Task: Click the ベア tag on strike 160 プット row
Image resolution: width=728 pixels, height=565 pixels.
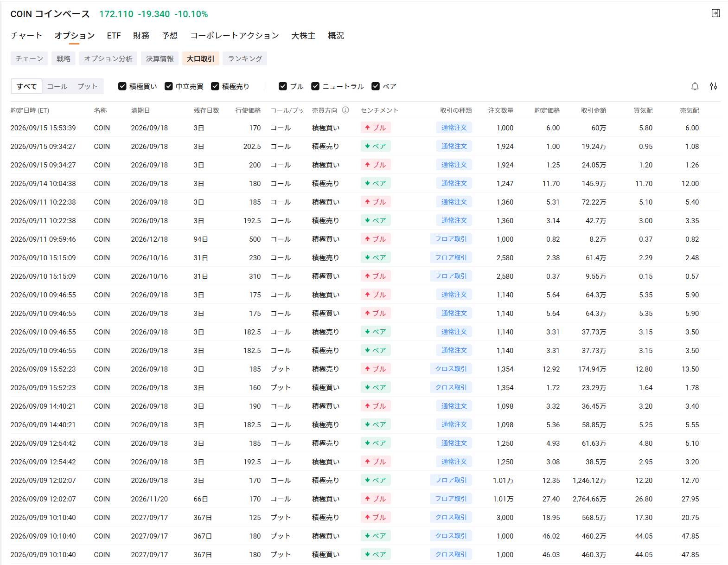Action: [x=376, y=387]
